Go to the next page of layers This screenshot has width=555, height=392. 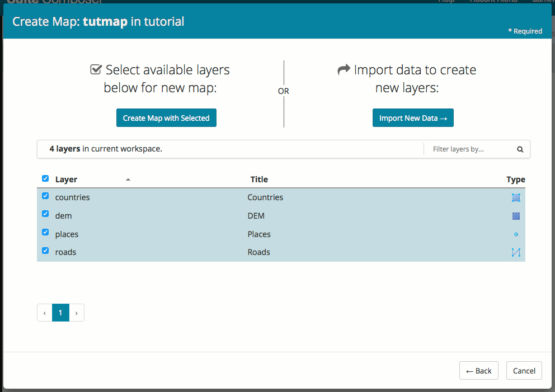point(77,313)
